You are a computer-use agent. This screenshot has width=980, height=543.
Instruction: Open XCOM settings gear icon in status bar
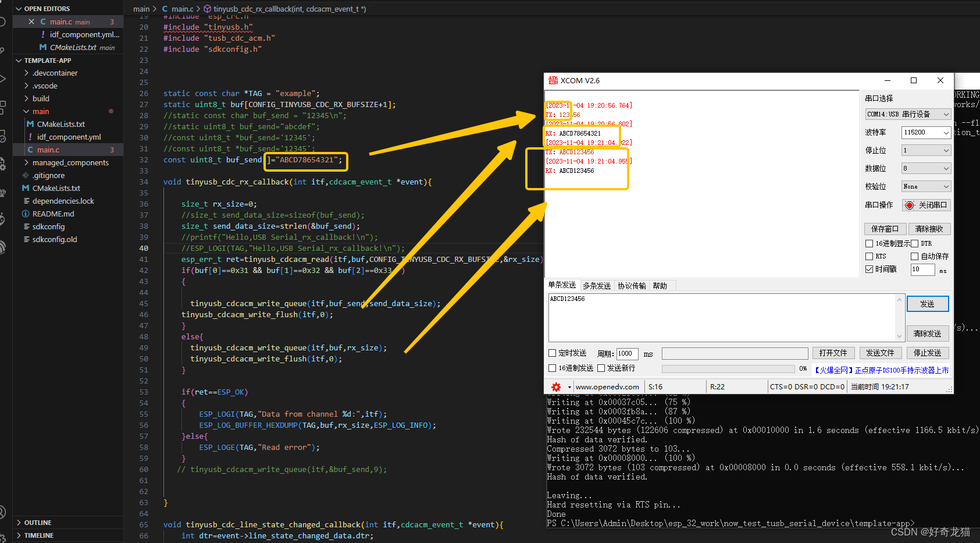(556, 387)
